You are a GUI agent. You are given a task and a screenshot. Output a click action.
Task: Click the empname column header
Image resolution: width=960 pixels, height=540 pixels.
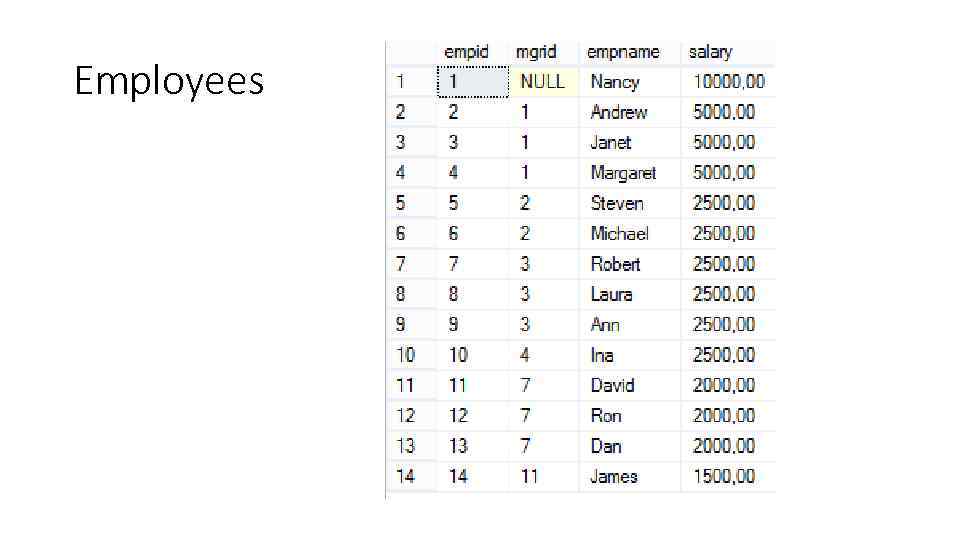pyautogui.click(x=623, y=52)
